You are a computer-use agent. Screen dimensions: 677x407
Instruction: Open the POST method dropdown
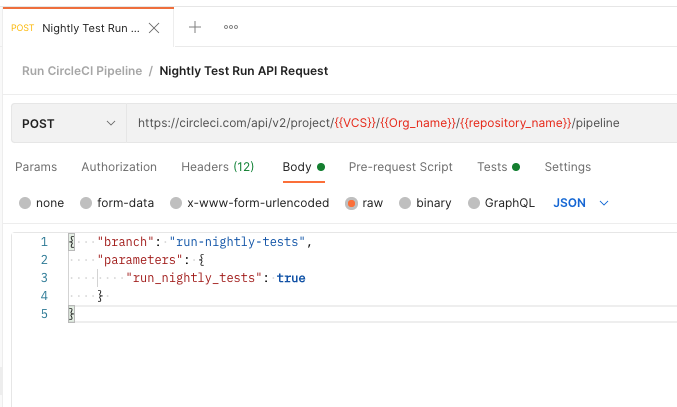tap(69, 123)
